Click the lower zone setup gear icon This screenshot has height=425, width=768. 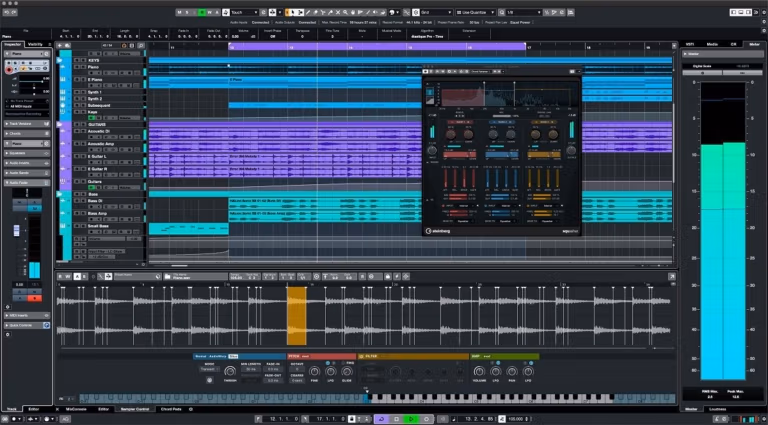pos(191,409)
